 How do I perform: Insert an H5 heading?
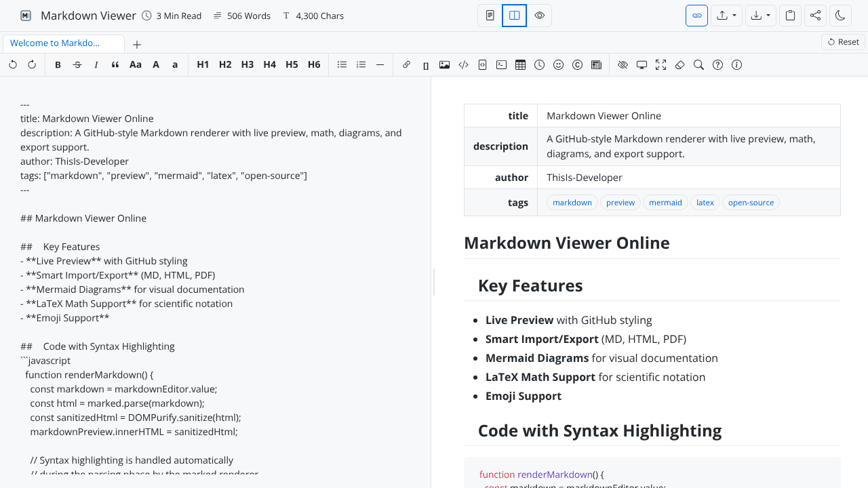[x=292, y=65]
